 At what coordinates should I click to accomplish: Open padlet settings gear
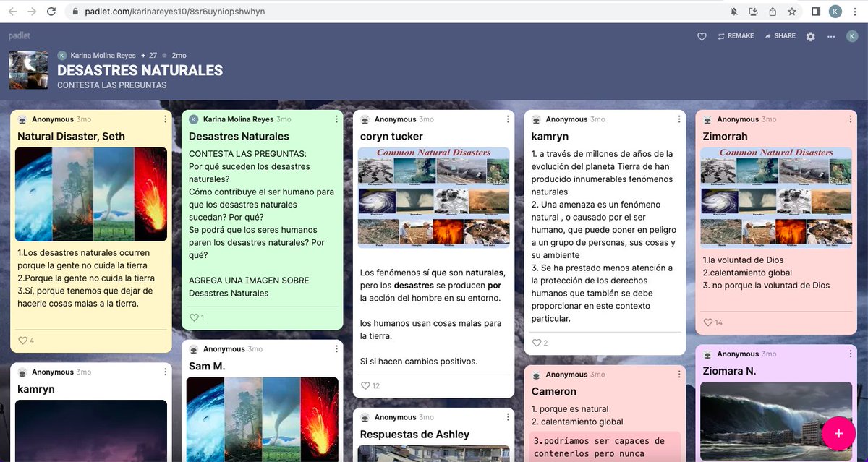[811, 36]
